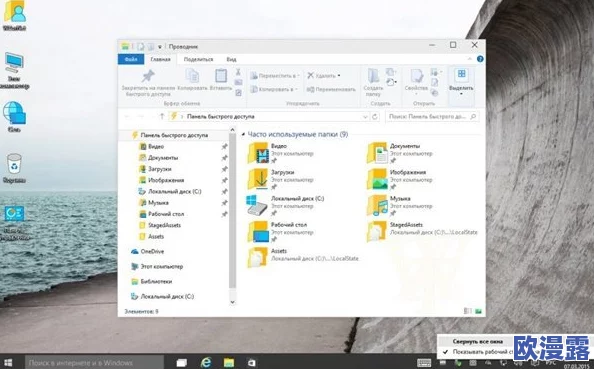The image size is (594, 369).
Task: Unpin Загрузки in the navigation pane
Action: [x=224, y=169]
